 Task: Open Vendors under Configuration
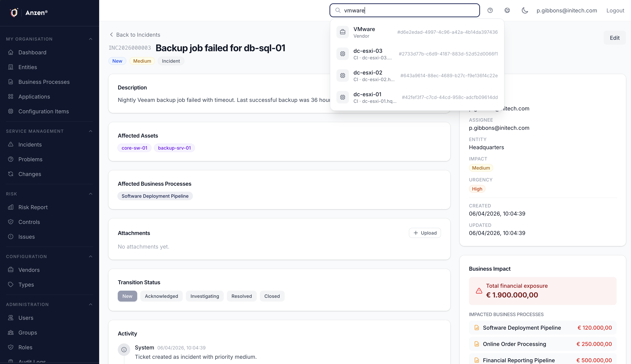[29, 270]
